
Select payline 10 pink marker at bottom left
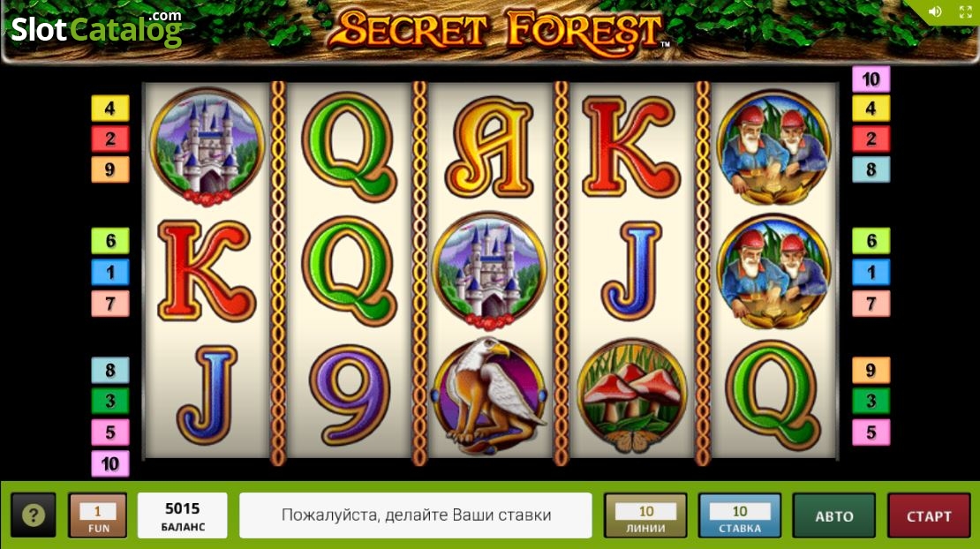coord(110,464)
